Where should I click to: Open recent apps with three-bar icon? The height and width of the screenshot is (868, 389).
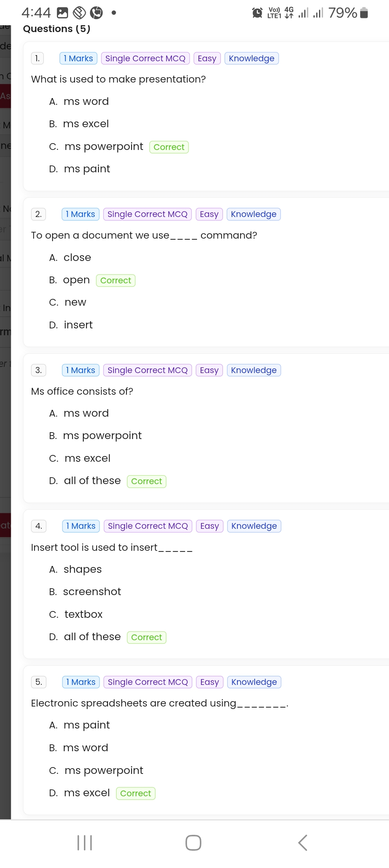tap(85, 842)
